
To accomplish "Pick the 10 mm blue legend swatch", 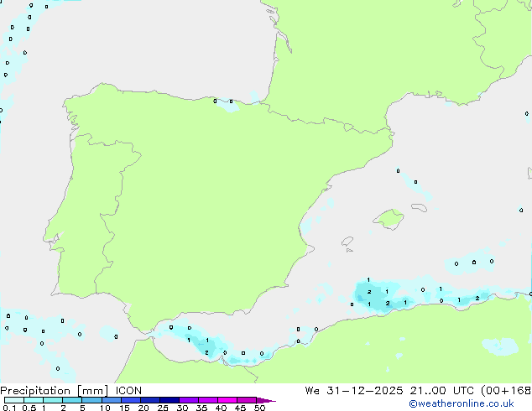I will (112, 400).
